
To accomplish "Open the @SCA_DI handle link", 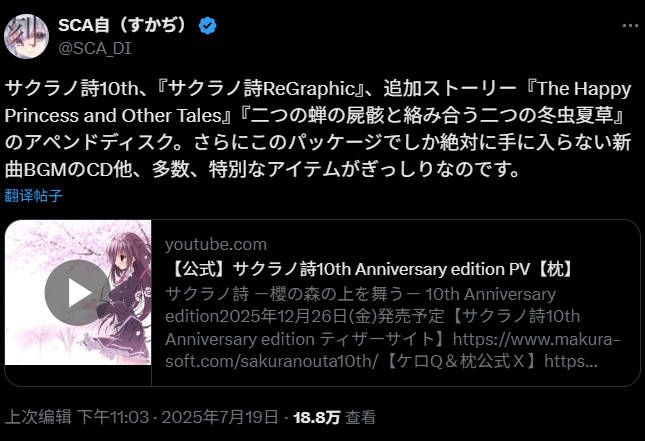I will coord(95,49).
